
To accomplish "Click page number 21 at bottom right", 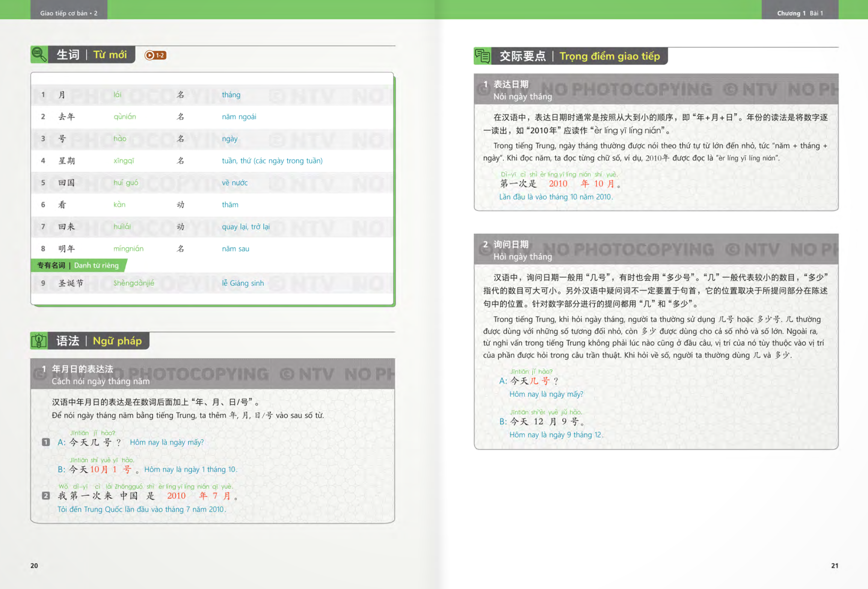I will click(x=834, y=566).
